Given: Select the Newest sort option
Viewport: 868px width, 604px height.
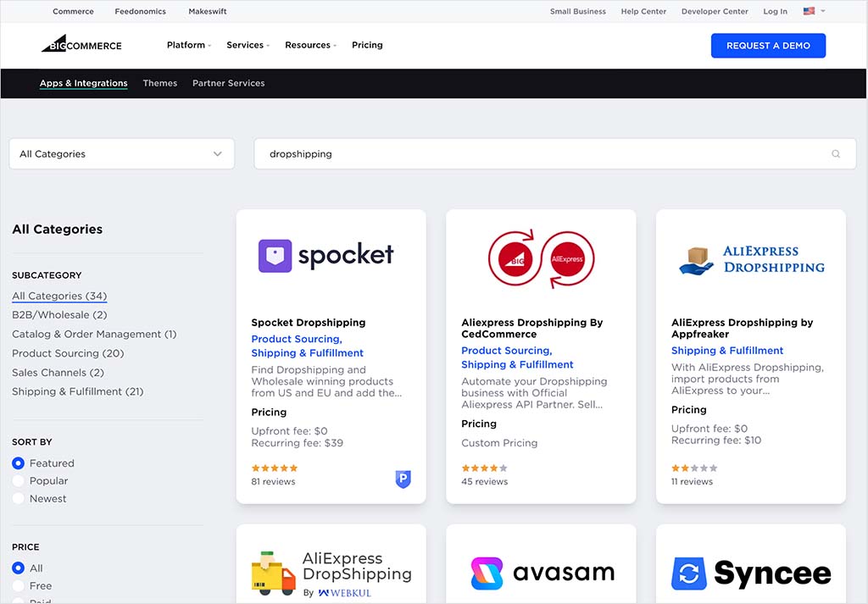Looking at the screenshot, I should 19,499.
